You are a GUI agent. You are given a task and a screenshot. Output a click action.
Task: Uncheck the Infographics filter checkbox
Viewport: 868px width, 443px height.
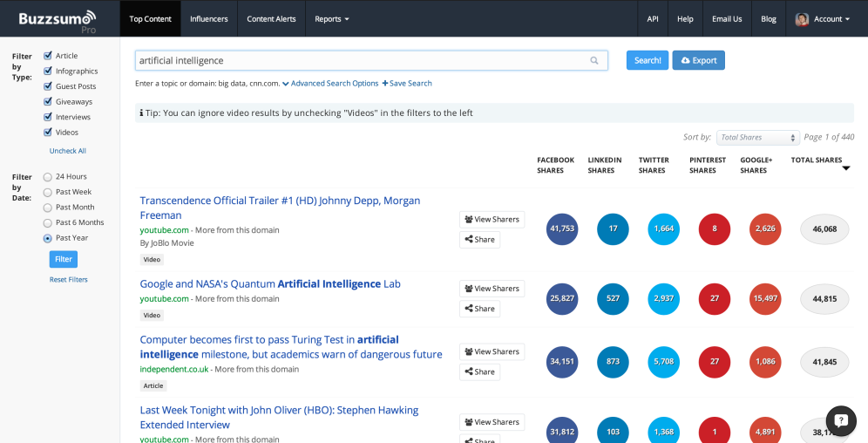(x=48, y=71)
